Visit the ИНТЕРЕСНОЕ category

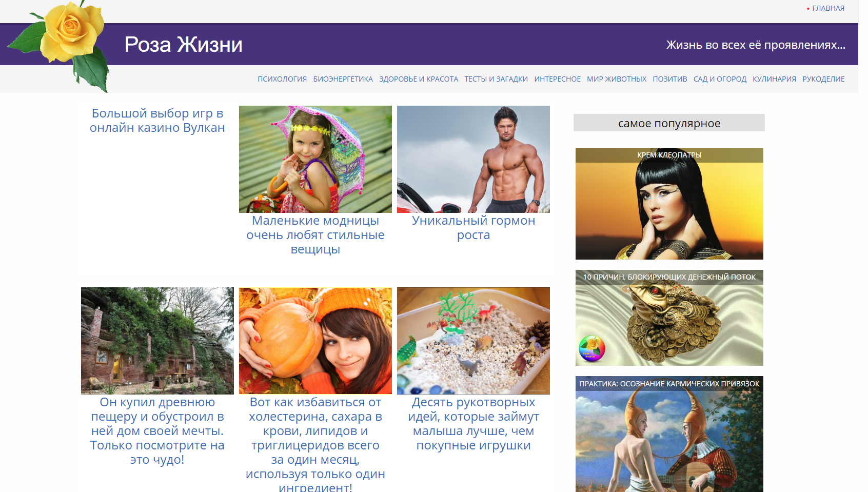[x=557, y=79]
